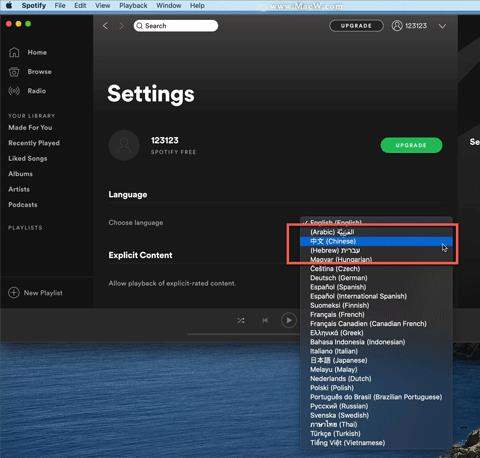The height and width of the screenshot is (458, 480).
Task: Select Nederlands (Dutch) language
Action: pyautogui.click(x=376, y=379)
